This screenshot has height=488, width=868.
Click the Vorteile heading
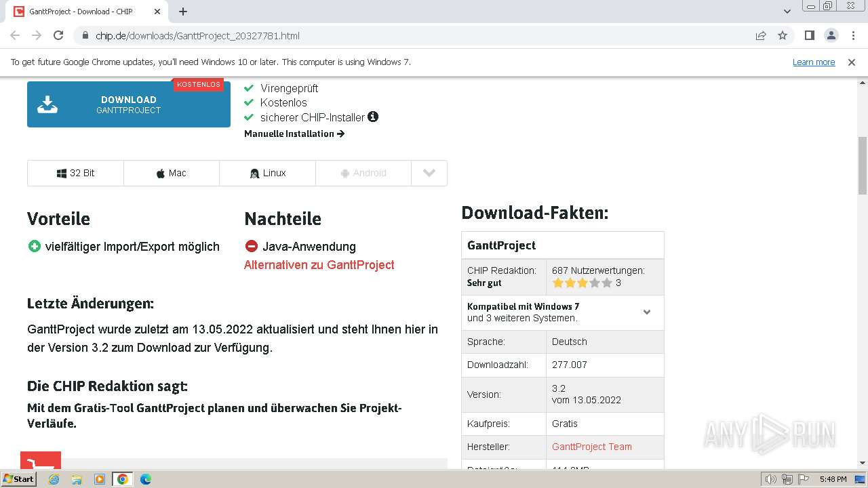(x=58, y=219)
